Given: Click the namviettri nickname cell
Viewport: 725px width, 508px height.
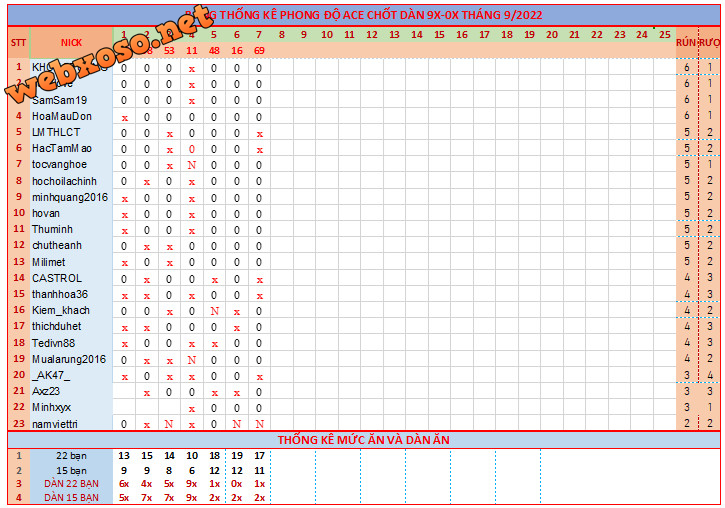Looking at the screenshot, I should 59,424.
